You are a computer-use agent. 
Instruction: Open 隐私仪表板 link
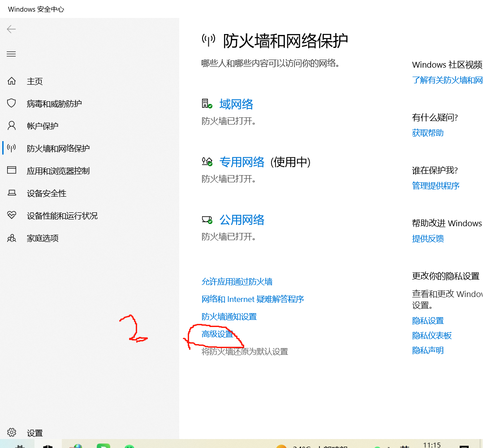pos(432,336)
